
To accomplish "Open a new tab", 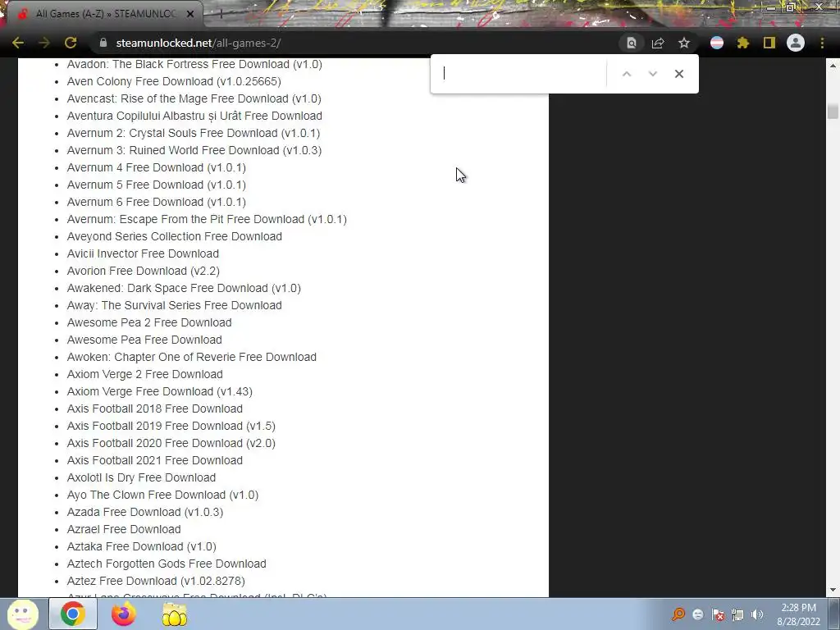I will 220,15.
